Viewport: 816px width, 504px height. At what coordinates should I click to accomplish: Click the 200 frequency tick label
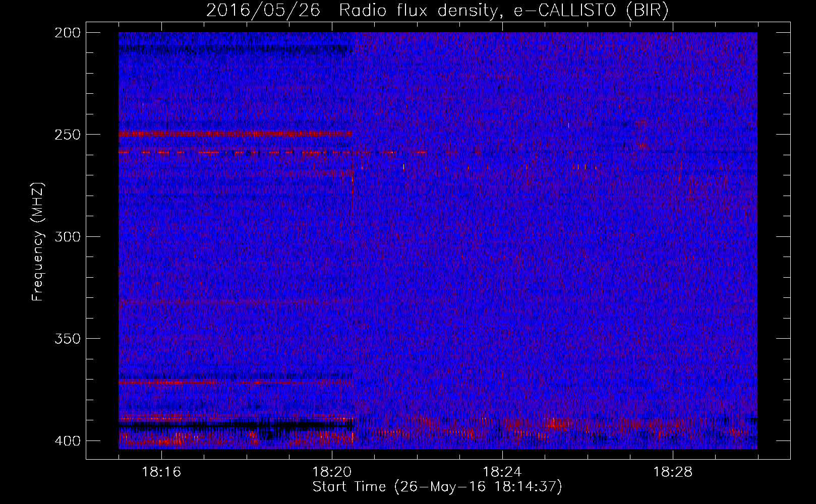(67, 32)
